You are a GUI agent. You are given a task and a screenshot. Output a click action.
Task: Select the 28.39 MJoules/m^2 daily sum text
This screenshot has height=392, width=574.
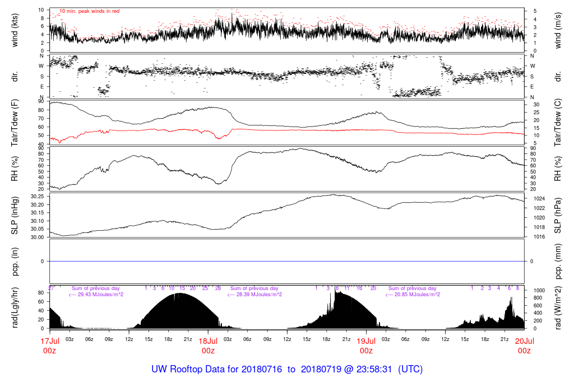click(254, 295)
